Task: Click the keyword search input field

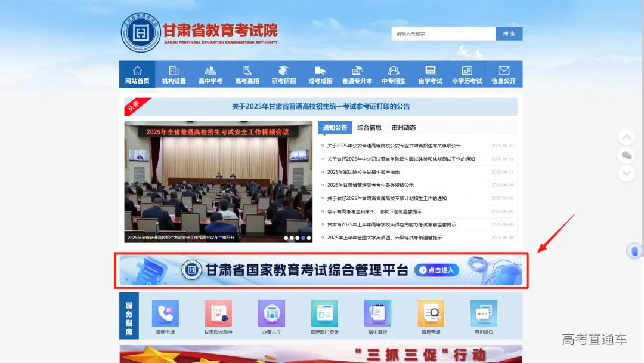Action: 443,33
